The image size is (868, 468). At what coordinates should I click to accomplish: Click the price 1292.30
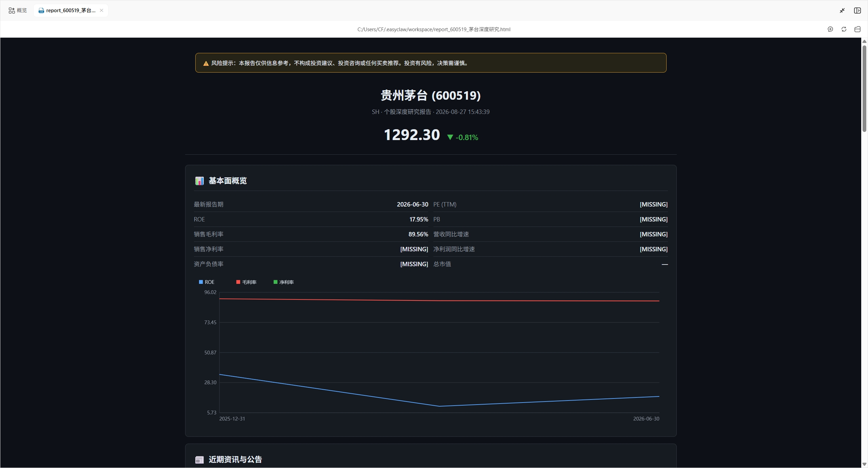click(x=412, y=135)
